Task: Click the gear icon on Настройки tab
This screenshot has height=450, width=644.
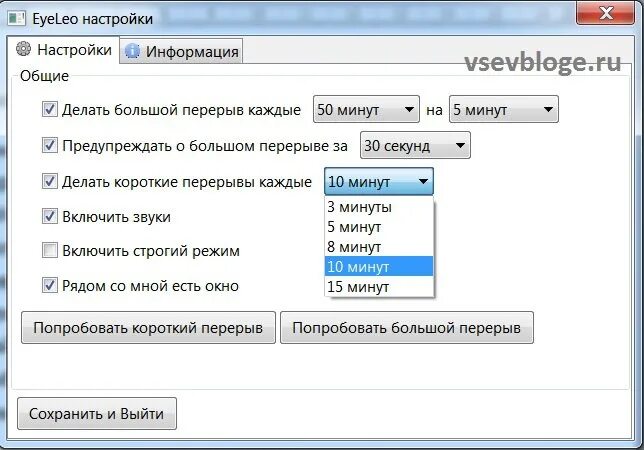Action: click(x=23, y=49)
